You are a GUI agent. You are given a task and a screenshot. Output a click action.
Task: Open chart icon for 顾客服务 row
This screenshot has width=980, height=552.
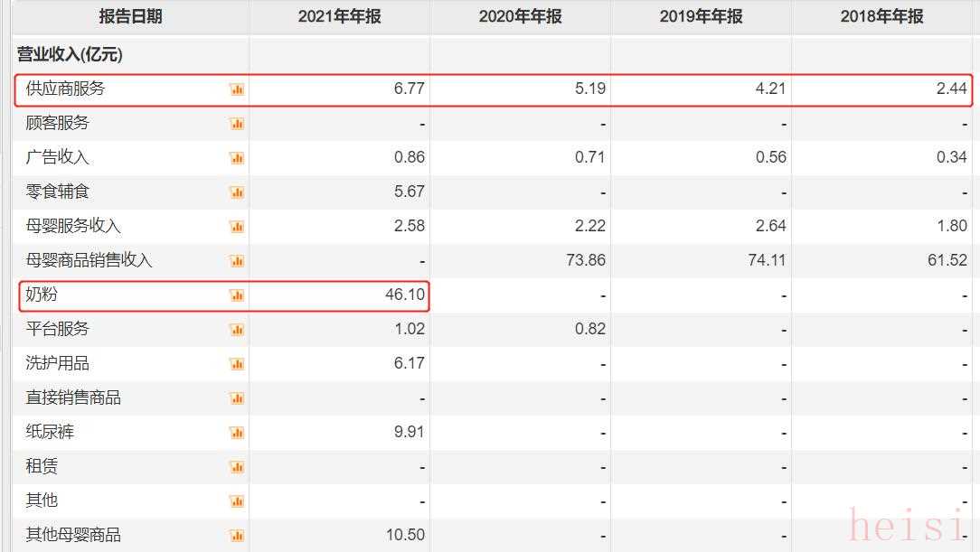[x=237, y=124]
